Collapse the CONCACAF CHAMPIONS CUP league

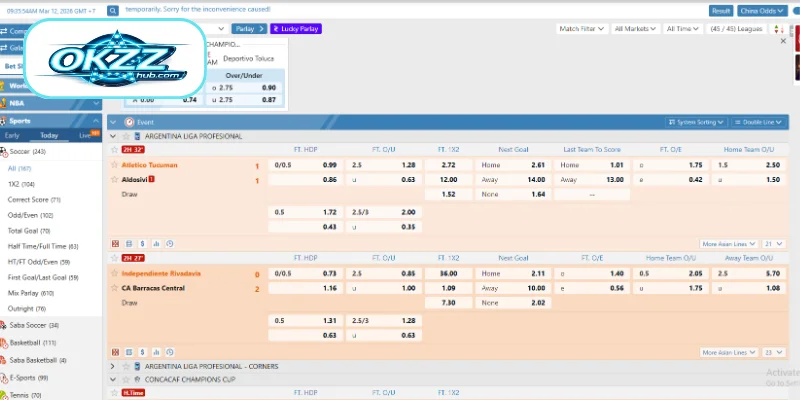pos(113,380)
